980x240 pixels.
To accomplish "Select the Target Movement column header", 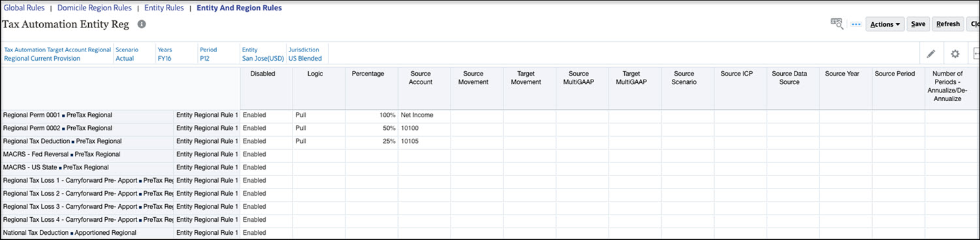I will click(530, 88).
